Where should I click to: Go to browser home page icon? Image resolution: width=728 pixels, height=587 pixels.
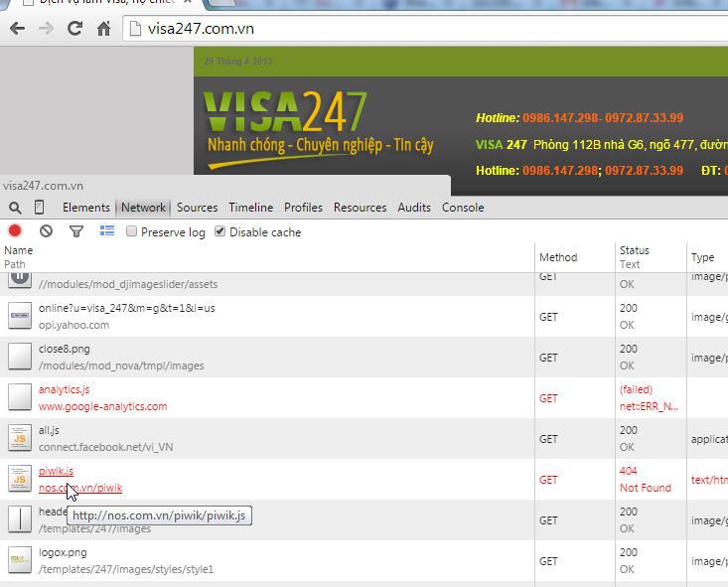click(103, 29)
